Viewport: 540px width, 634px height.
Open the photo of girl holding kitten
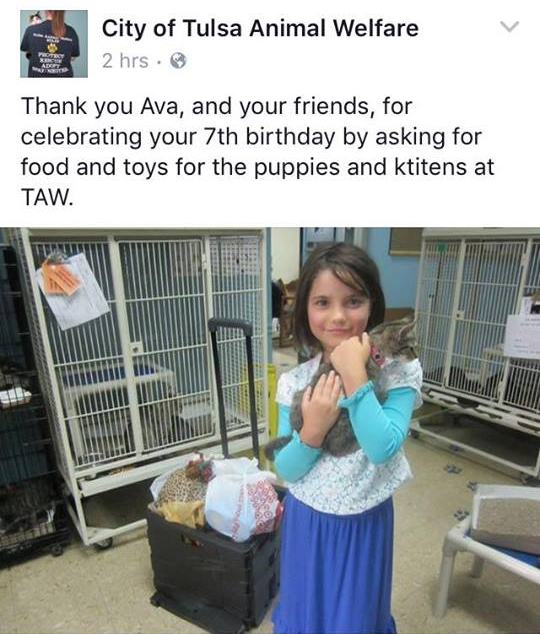(270, 431)
